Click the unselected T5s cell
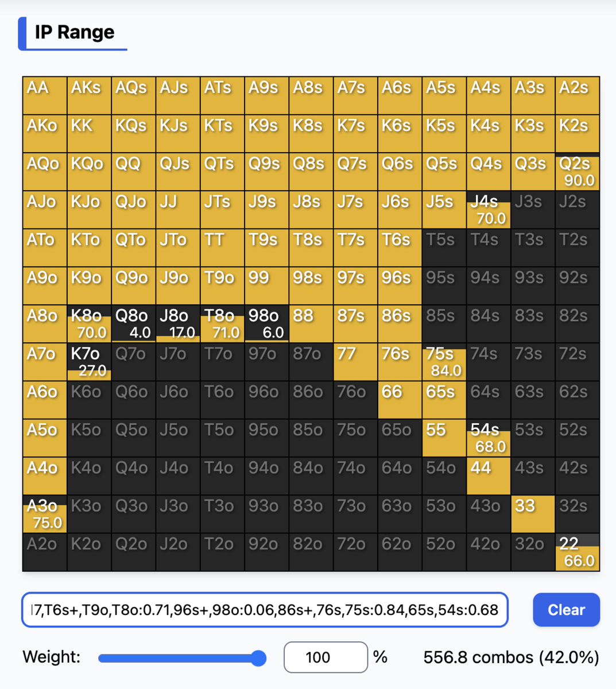The height and width of the screenshot is (689, 616). click(444, 248)
